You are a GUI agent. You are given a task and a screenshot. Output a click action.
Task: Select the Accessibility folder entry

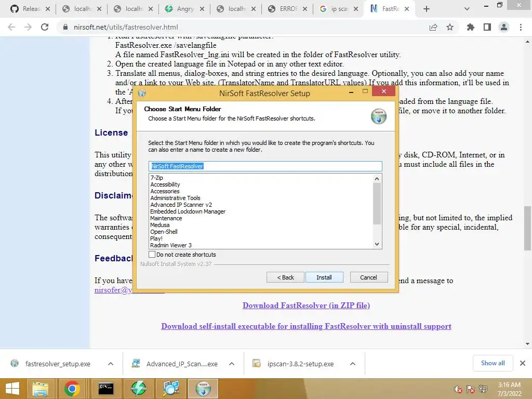[x=165, y=184]
